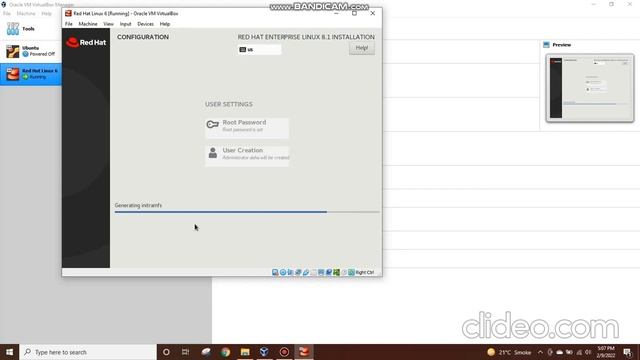The image size is (640, 360).
Task: Open the Devices menu of the VM window
Action: pos(145,24)
